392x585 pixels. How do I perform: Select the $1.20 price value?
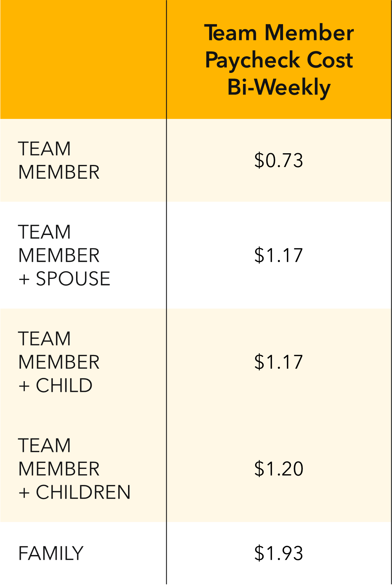click(278, 469)
